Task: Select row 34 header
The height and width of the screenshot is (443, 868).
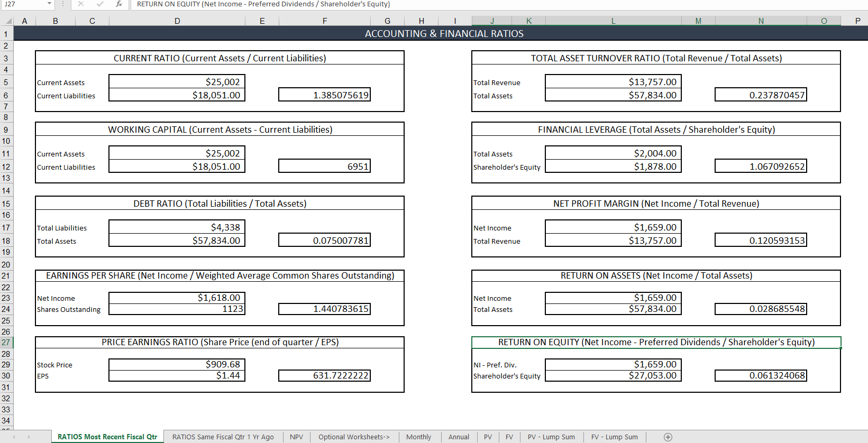Action: coord(6,421)
